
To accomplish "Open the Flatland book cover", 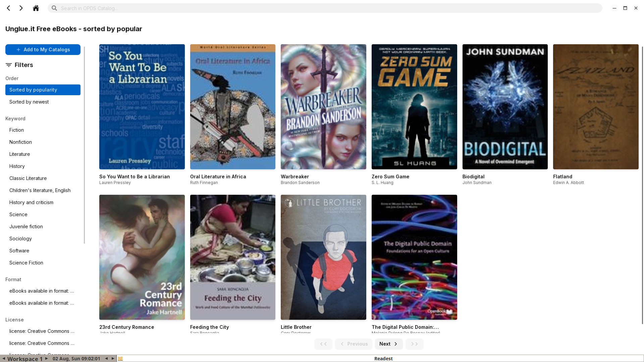I will point(596,107).
